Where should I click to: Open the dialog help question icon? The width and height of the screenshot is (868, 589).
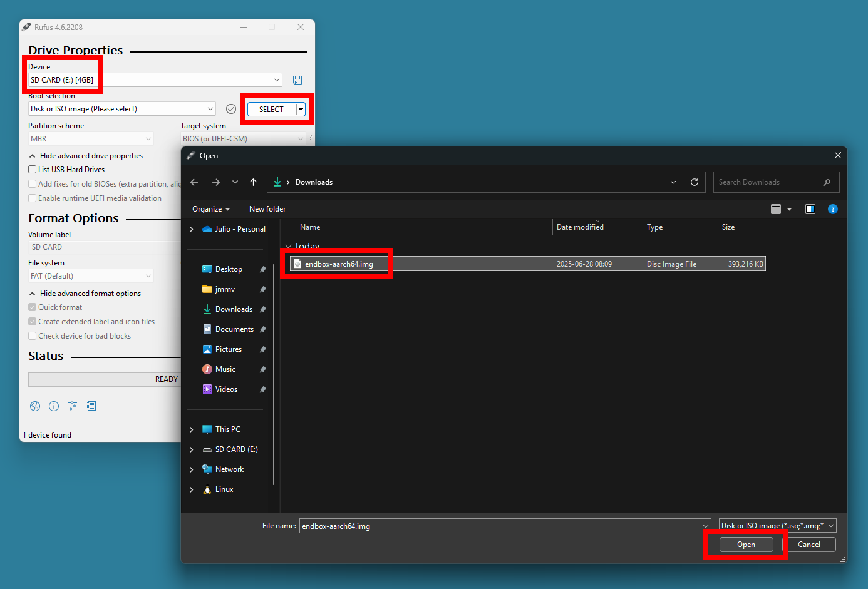(x=833, y=209)
